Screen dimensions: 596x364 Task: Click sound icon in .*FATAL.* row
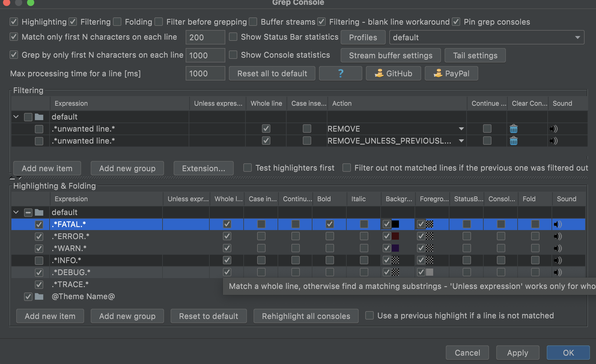(x=558, y=224)
